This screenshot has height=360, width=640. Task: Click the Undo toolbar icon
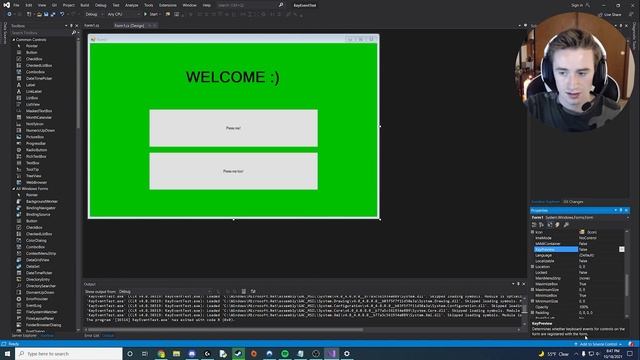point(62,14)
